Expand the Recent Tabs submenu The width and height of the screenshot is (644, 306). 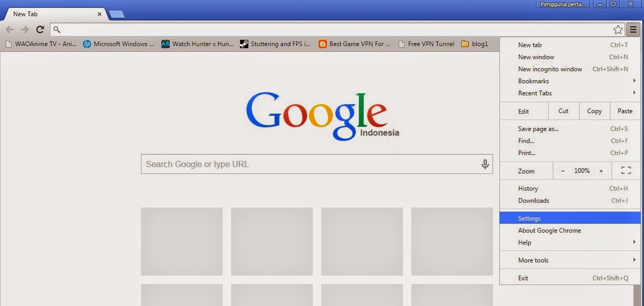tap(570, 93)
